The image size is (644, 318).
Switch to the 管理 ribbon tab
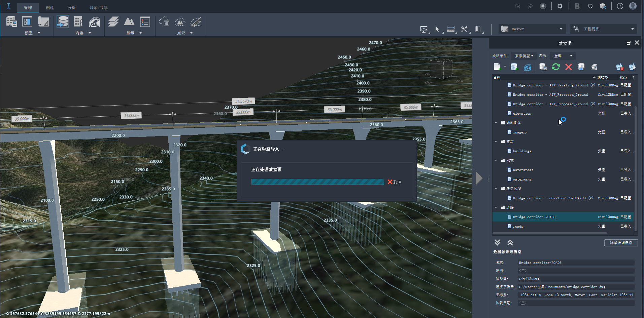pyautogui.click(x=28, y=7)
